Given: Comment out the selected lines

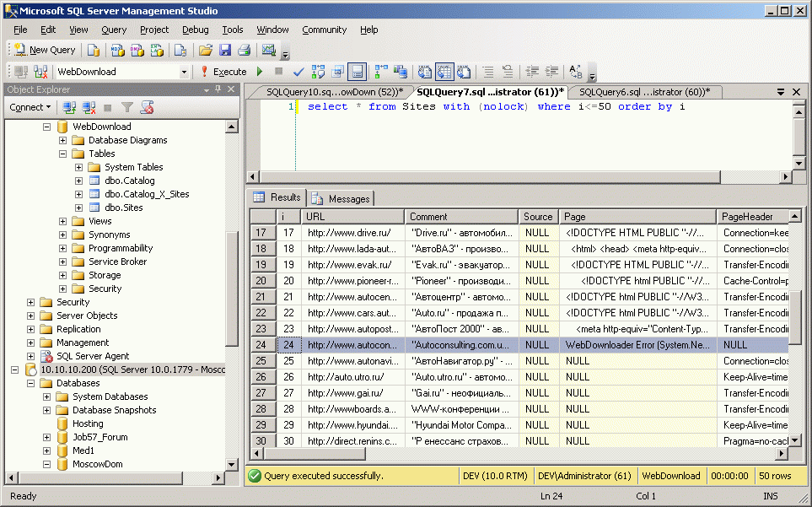Looking at the screenshot, I should (x=488, y=72).
